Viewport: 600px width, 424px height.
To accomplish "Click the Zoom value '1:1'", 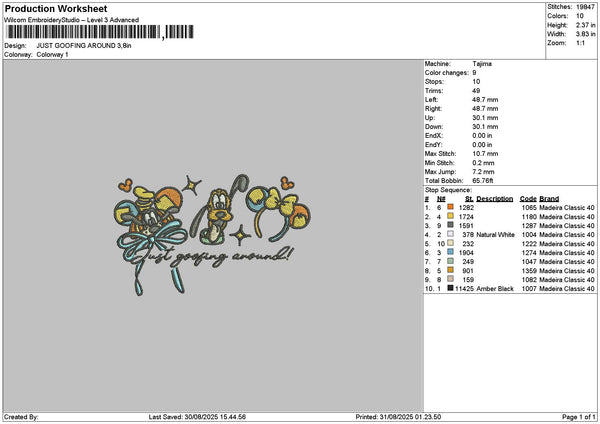I will [x=580, y=43].
